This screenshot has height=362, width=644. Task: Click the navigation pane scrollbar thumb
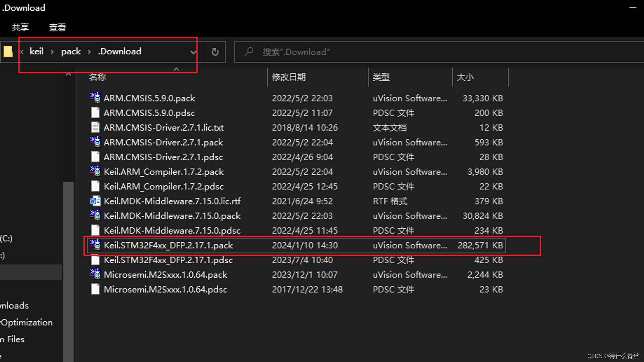[x=68, y=271]
